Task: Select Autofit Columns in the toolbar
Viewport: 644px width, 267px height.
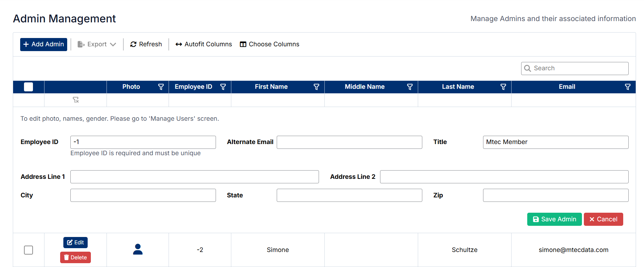Action: (x=204, y=44)
